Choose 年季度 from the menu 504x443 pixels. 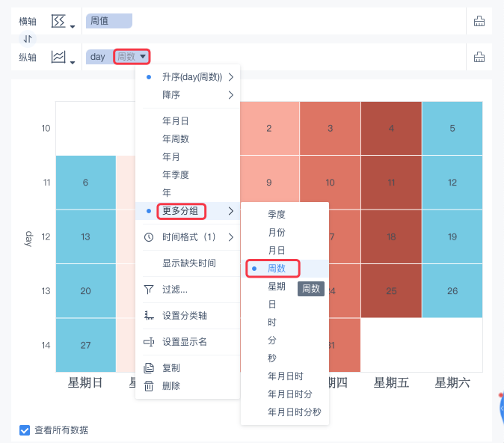tap(176, 175)
